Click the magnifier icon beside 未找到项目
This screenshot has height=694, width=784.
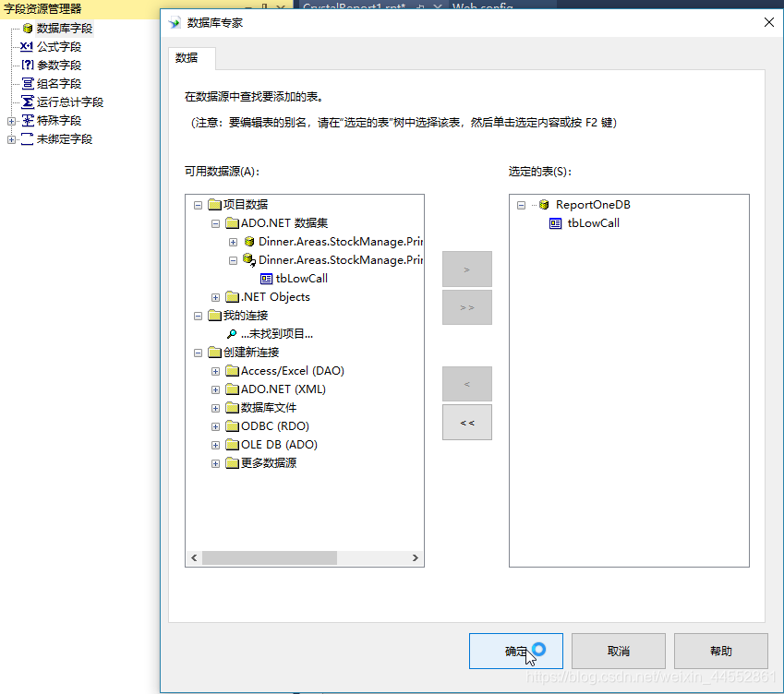232,334
